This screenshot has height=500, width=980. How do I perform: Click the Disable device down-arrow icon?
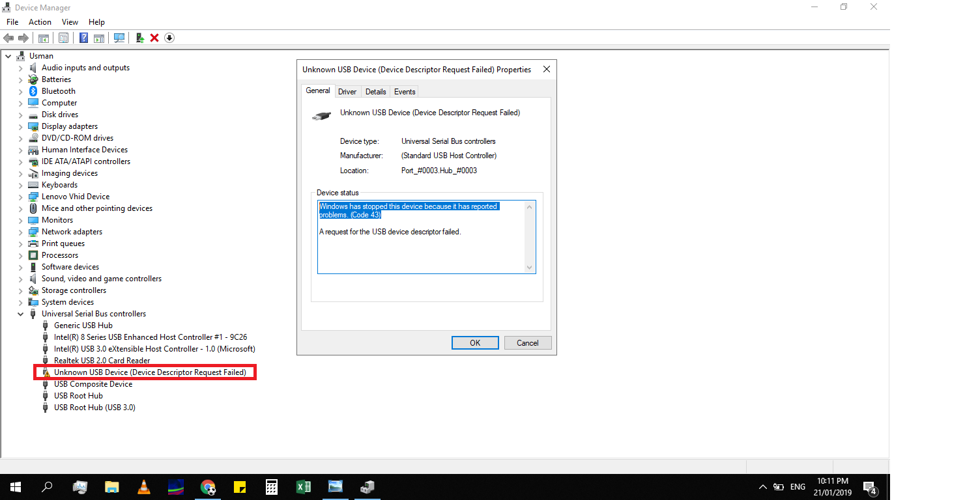coord(169,38)
